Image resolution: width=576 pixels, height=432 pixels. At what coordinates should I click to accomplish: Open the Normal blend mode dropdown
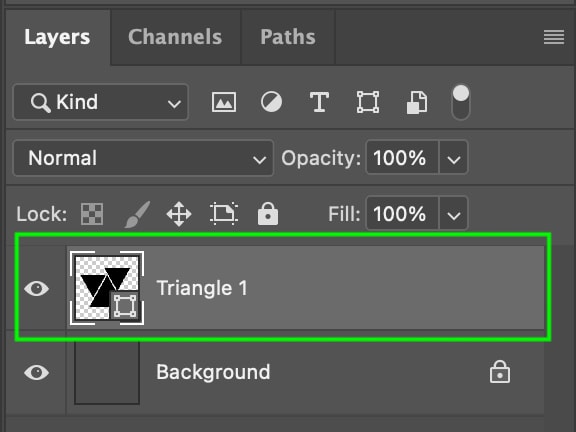[x=143, y=158]
